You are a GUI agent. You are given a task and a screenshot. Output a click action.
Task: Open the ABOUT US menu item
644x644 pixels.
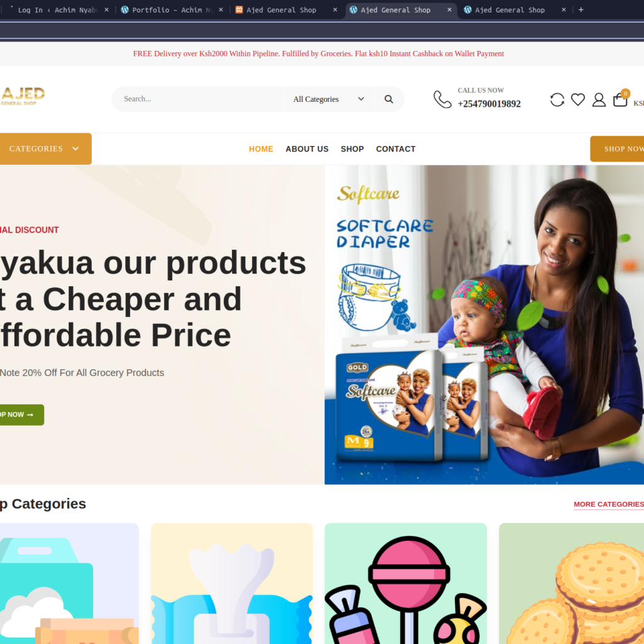coord(307,149)
